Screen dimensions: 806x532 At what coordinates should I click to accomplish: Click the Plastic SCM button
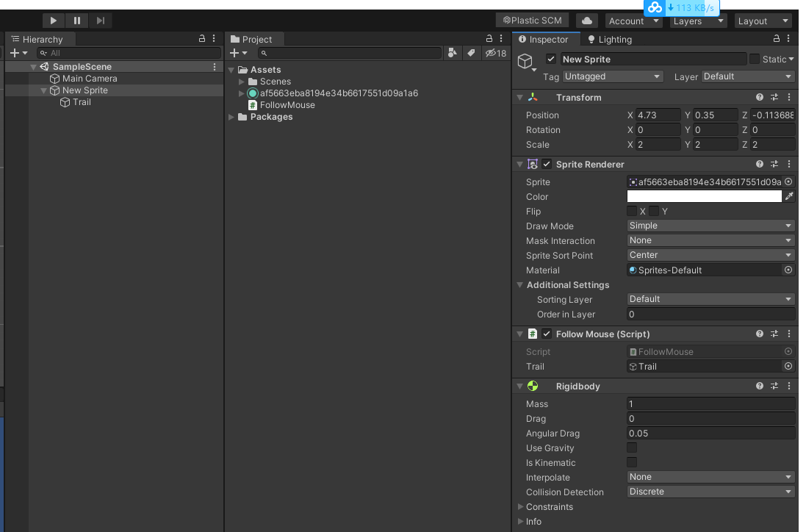[x=532, y=20]
